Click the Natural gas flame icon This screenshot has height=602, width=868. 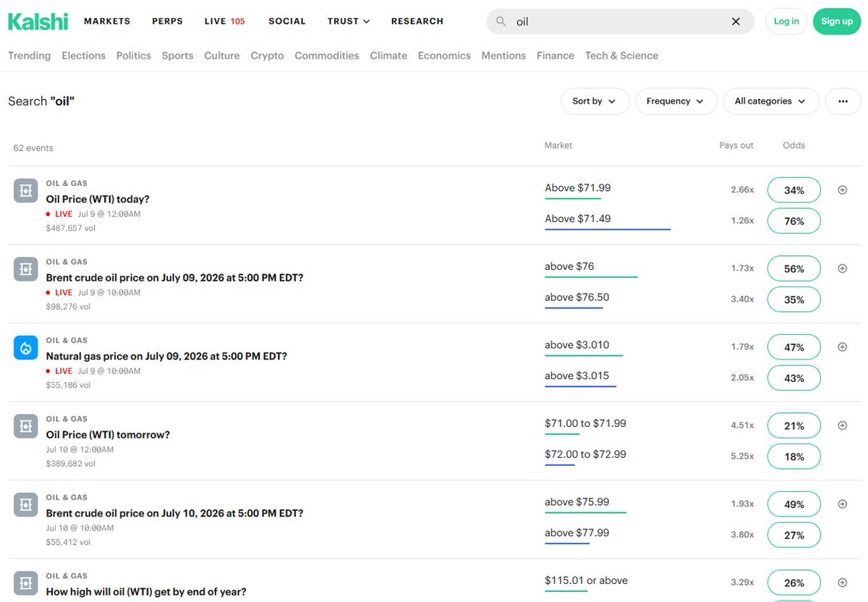(25, 348)
